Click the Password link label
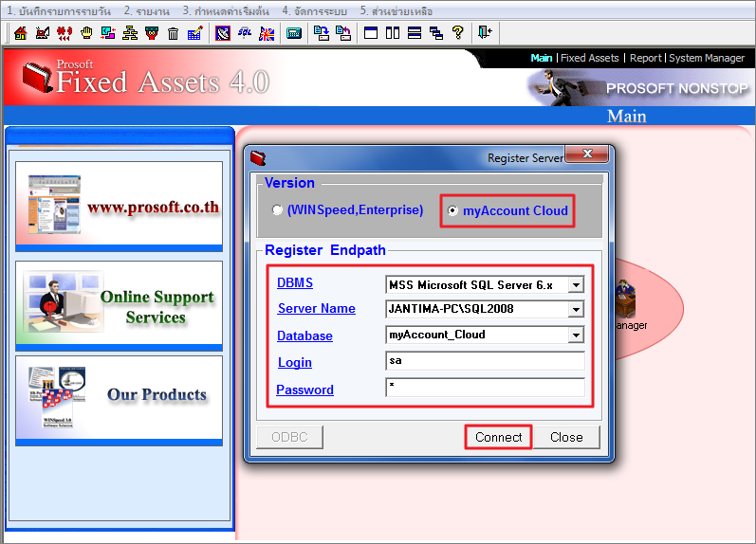The width and height of the screenshot is (756, 544). point(304,390)
